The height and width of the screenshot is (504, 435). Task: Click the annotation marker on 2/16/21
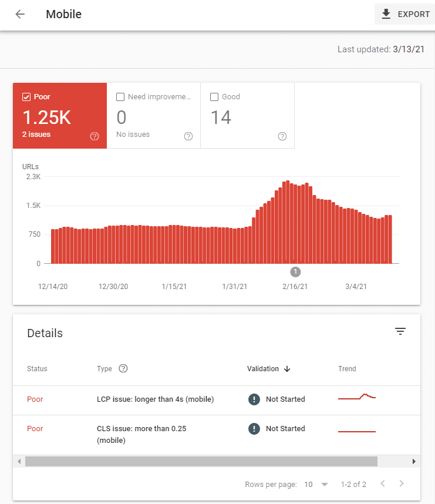(295, 271)
